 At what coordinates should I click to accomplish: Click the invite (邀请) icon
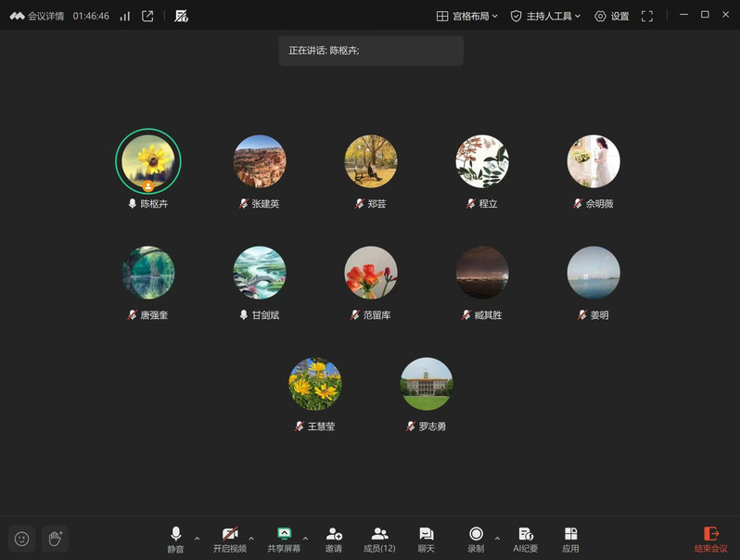[334, 539]
